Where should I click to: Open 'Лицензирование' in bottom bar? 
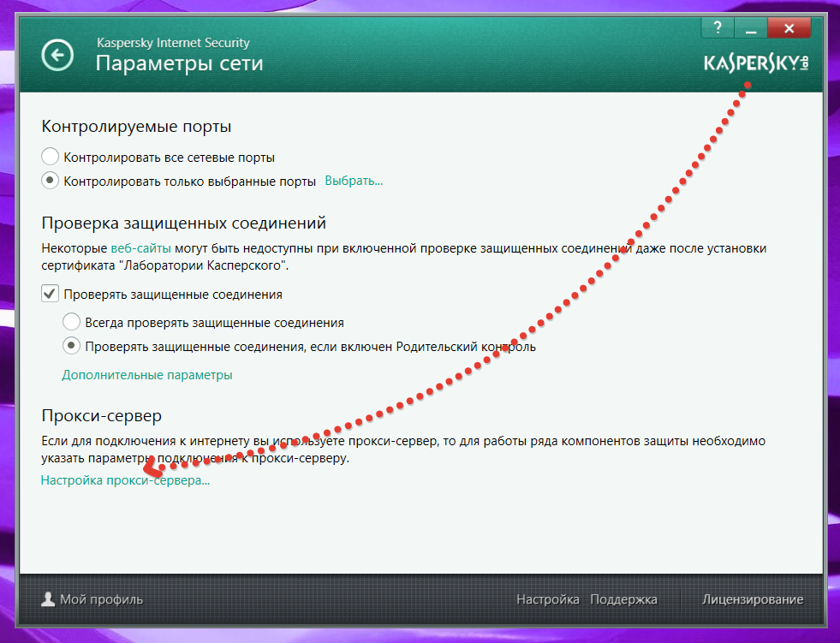tap(753, 599)
